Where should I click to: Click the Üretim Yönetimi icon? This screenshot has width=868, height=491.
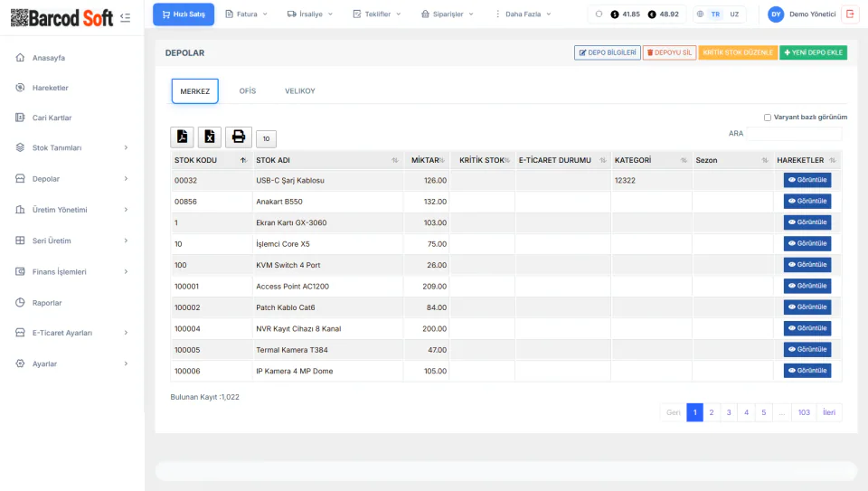[x=20, y=209]
